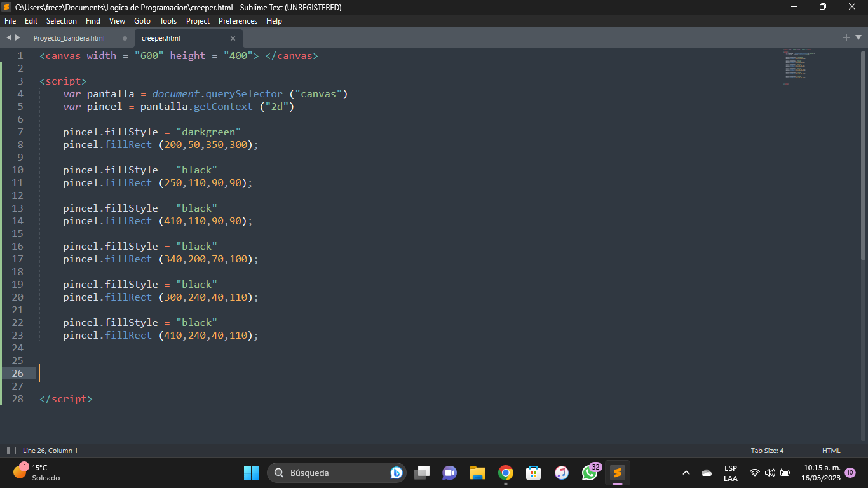Select the creeper.html tab
This screenshot has height=488, width=868.
161,38
